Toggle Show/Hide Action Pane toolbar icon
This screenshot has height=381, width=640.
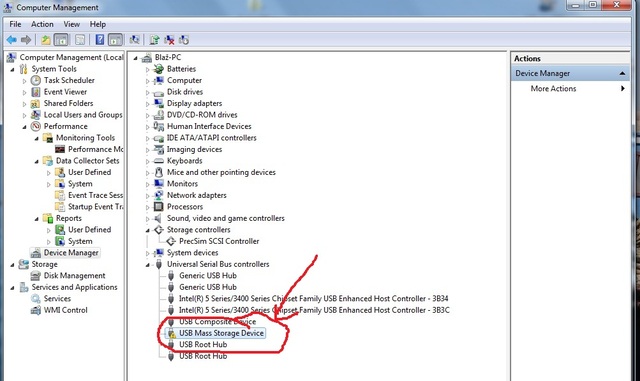(116, 40)
